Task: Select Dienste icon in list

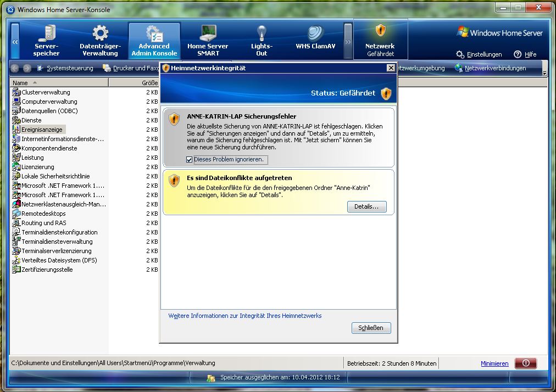Action: tap(16, 120)
